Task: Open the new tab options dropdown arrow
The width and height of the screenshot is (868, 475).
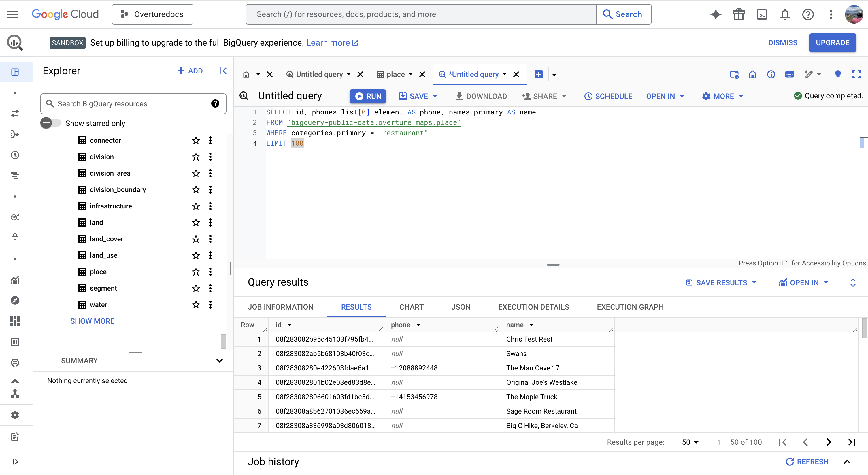Action: click(x=554, y=74)
